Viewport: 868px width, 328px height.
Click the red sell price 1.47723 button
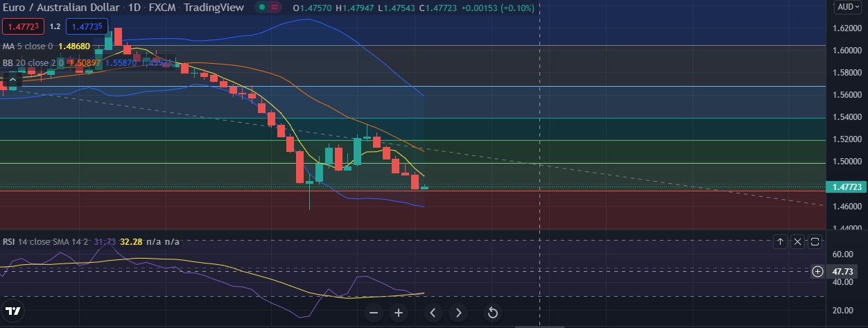tap(24, 27)
